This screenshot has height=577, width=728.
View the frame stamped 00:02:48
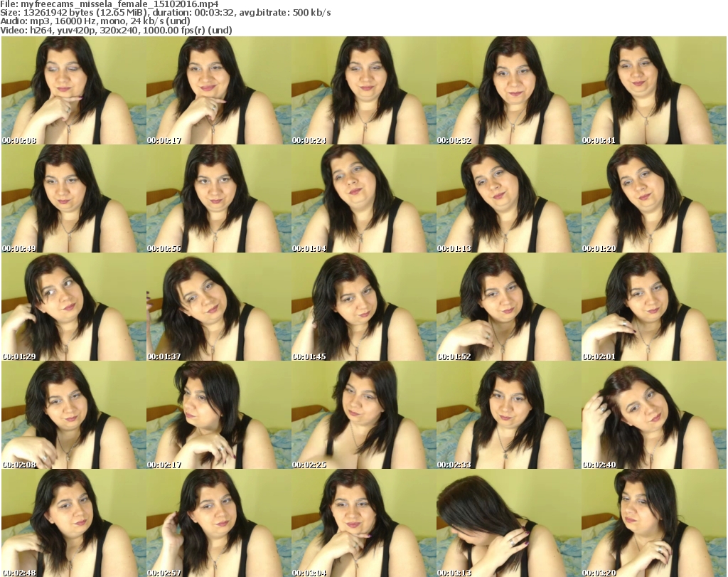click(74, 523)
